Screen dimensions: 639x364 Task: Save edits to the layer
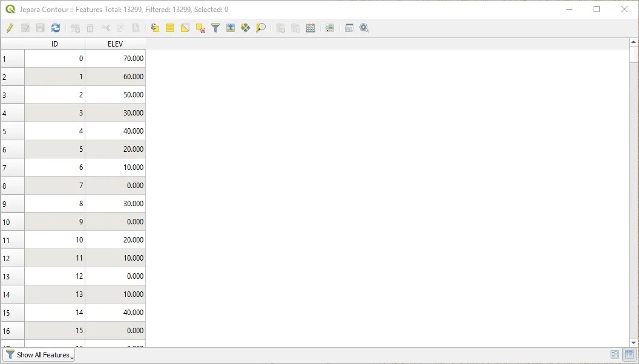click(x=39, y=27)
